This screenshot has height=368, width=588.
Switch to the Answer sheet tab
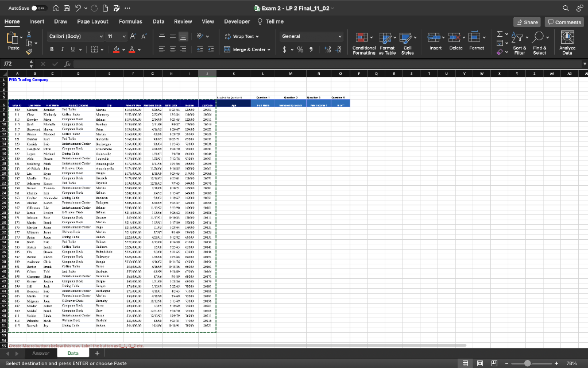click(x=41, y=353)
